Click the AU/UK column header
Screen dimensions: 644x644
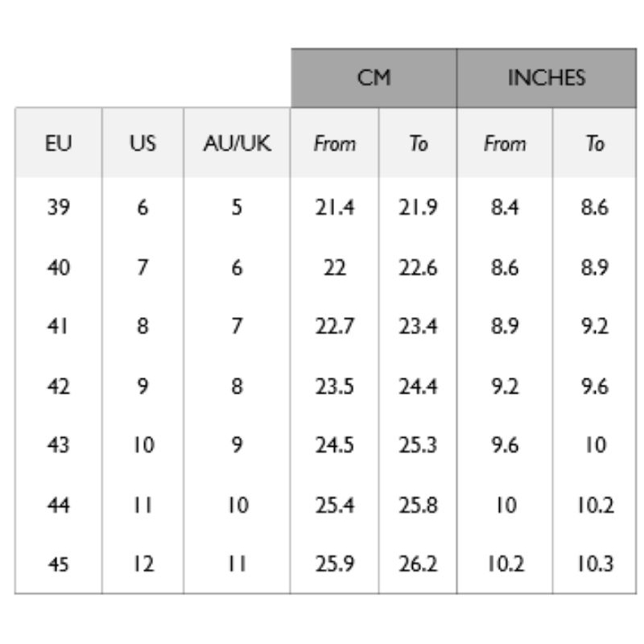pyautogui.click(x=237, y=144)
